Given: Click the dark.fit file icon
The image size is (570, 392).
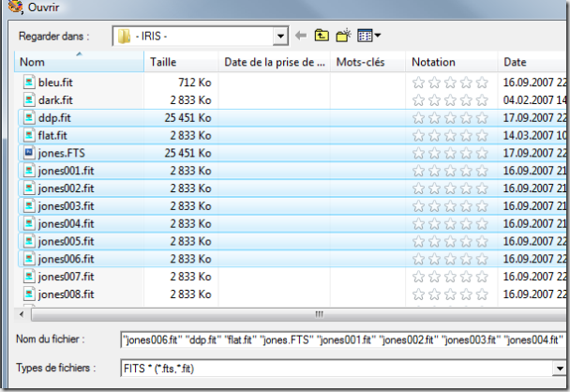Looking at the screenshot, I should click(28, 99).
